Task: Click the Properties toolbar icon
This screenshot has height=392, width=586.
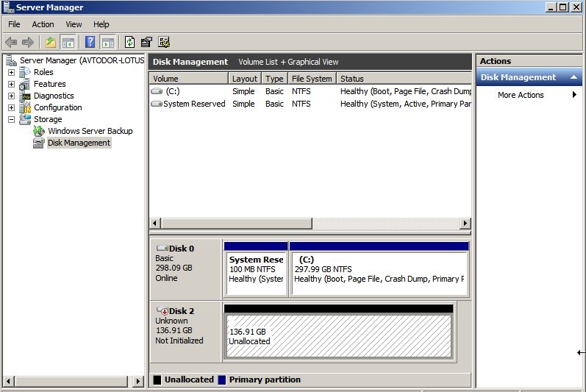Action: point(146,42)
